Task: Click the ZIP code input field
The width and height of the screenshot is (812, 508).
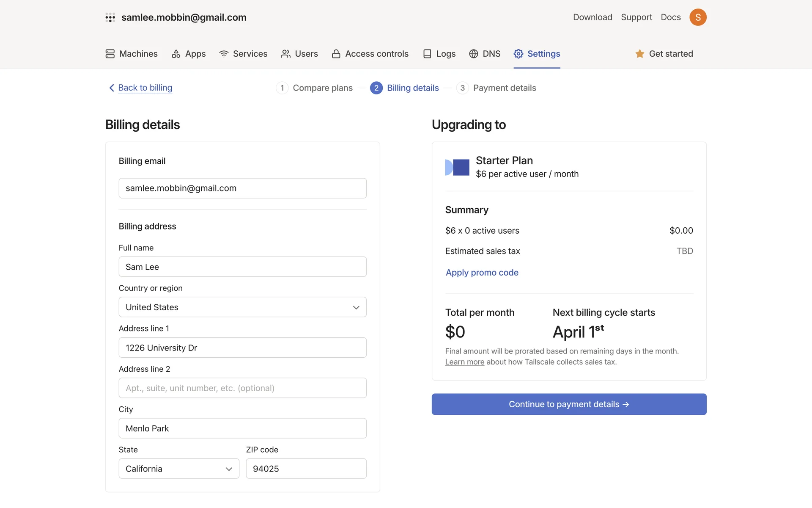Action: click(x=306, y=469)
